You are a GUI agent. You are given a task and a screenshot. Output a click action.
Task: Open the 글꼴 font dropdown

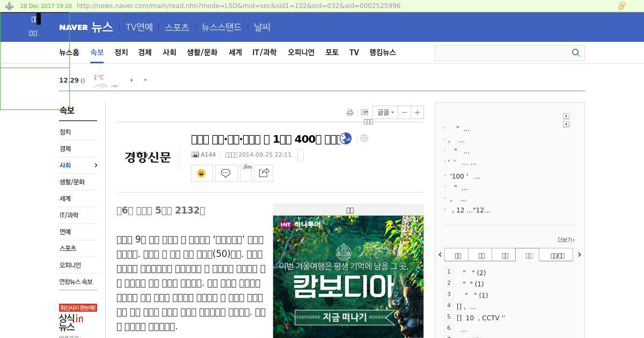[x=385, y=112]
